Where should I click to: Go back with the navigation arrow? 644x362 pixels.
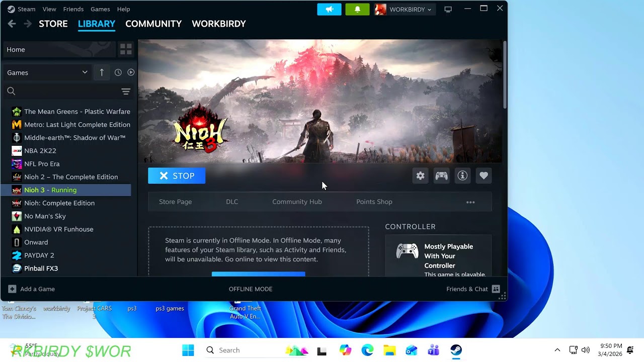click(12, 24)
